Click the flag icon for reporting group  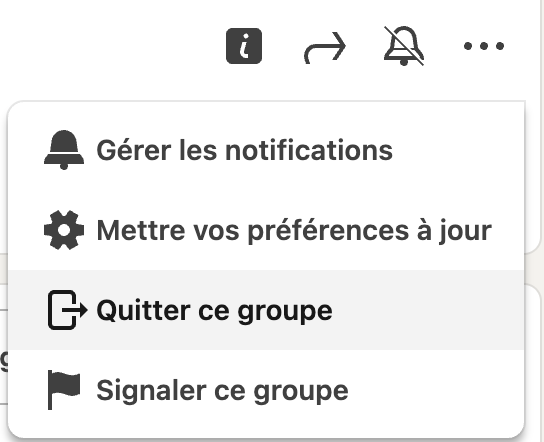pos(64,390)
